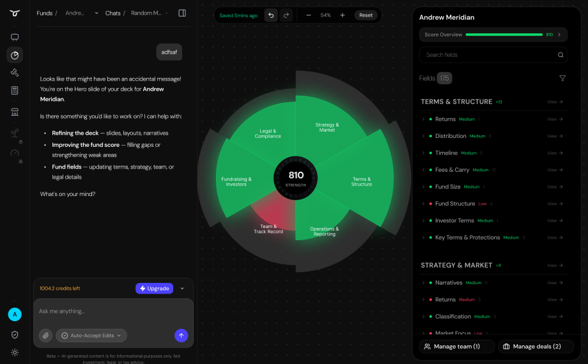Screen dimensions: 588x364
Task: Open the shield security icon
Action: pos(15,335)
